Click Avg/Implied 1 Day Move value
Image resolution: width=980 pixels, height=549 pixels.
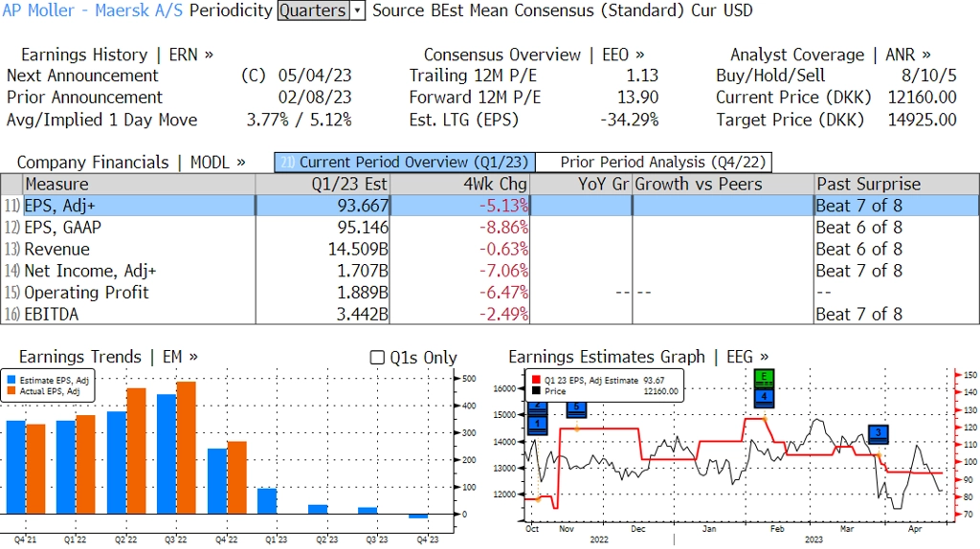(299, 120)
